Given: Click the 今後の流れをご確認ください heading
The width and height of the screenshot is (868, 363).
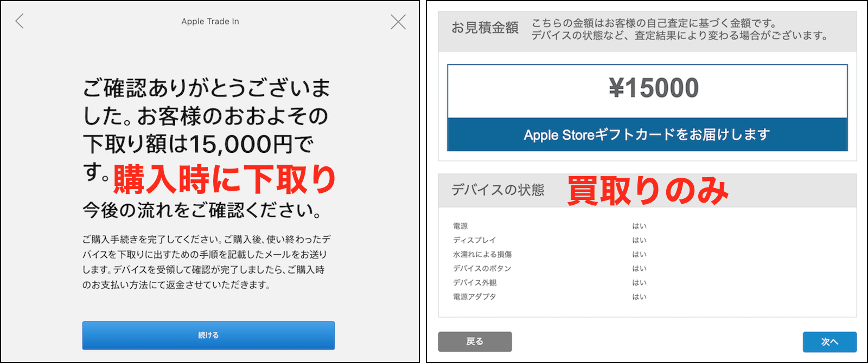Looking at the screenshot, I should [202, 210].
